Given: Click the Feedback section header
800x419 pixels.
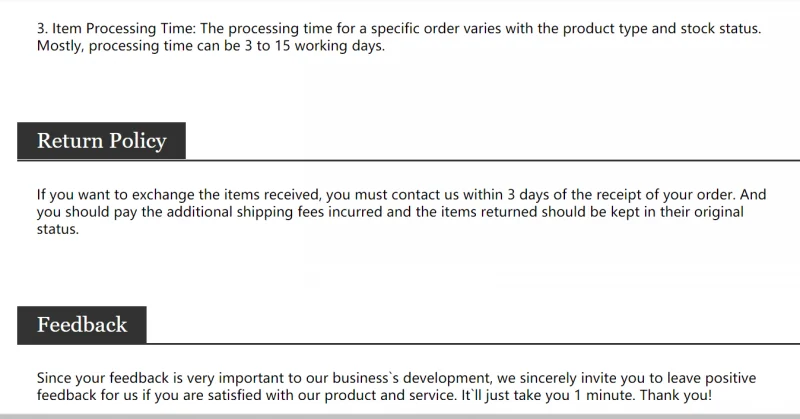Looking at the screenshot, I should (x=82, y=325).
